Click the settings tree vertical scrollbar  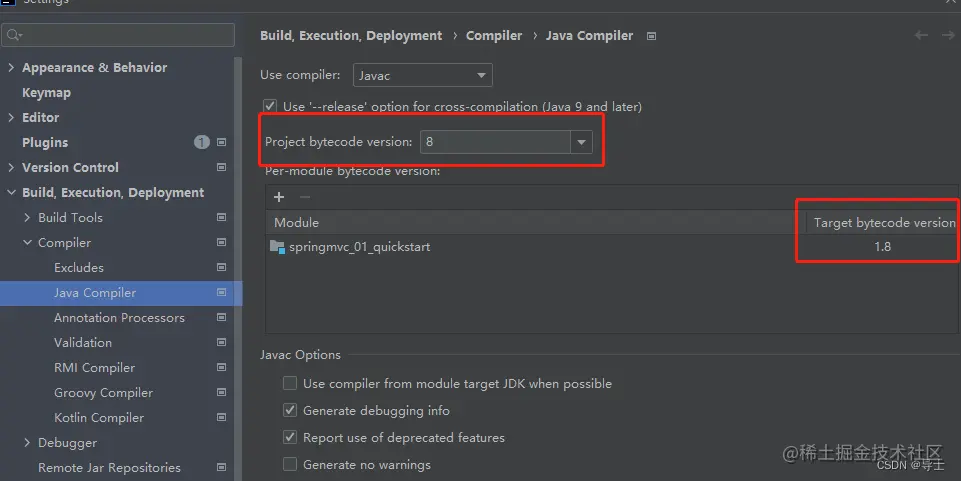[x=238, y=268]
